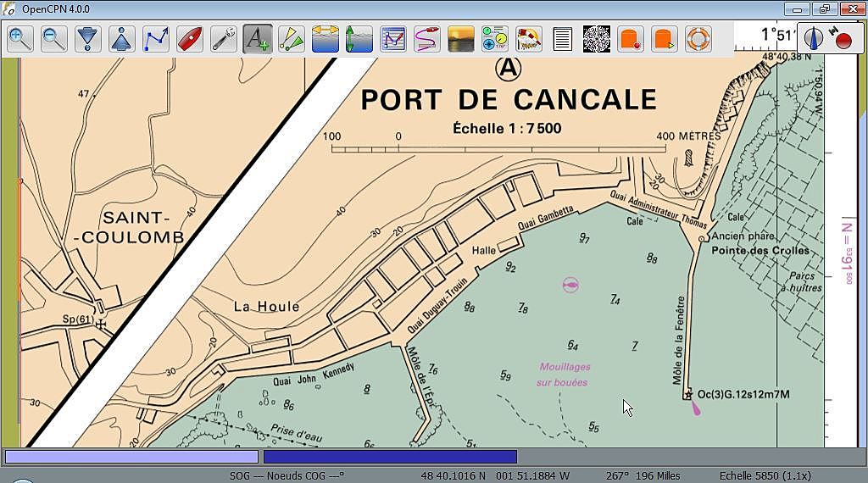The image size is (868, 483).
Task: Click the 48 40.1016 N latitude readout
Action: 453,476
